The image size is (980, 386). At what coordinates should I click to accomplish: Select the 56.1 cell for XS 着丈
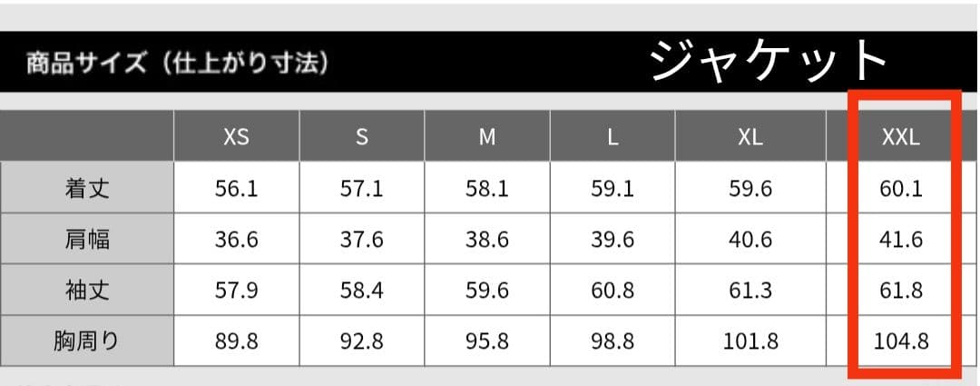tap(236, 188)
